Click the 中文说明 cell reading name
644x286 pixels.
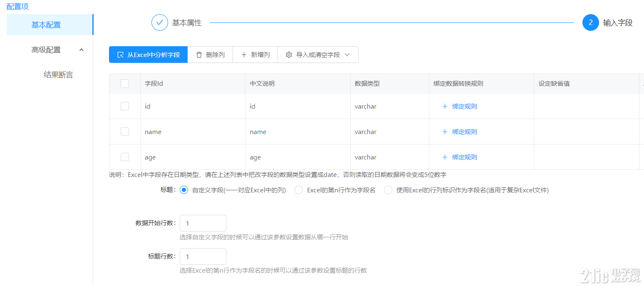click(x=298, y=132)
